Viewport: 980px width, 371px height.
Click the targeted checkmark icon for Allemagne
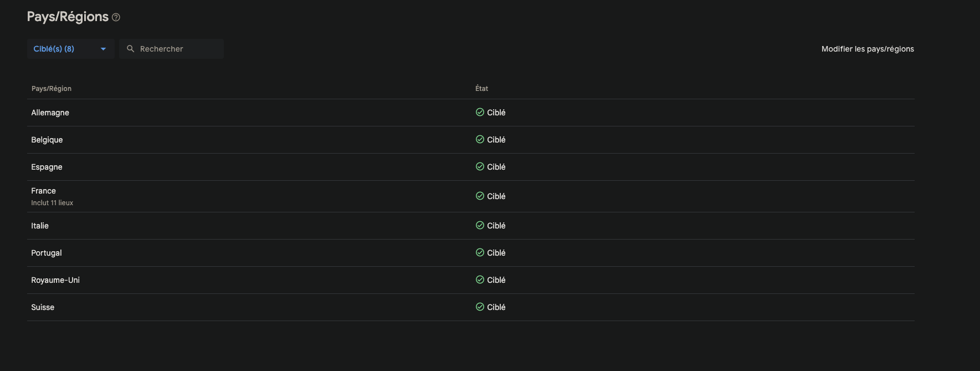[480, 112]
